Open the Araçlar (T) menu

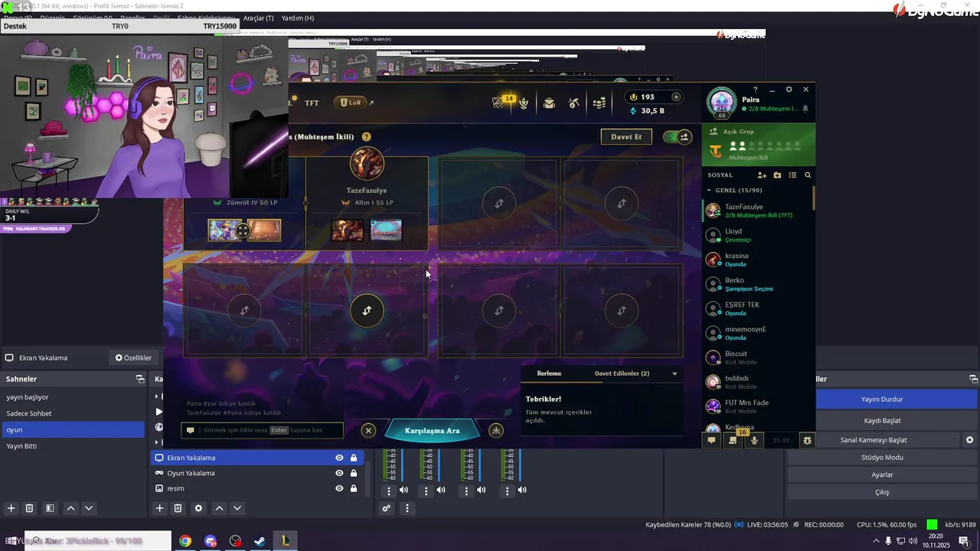pos(258,18)
